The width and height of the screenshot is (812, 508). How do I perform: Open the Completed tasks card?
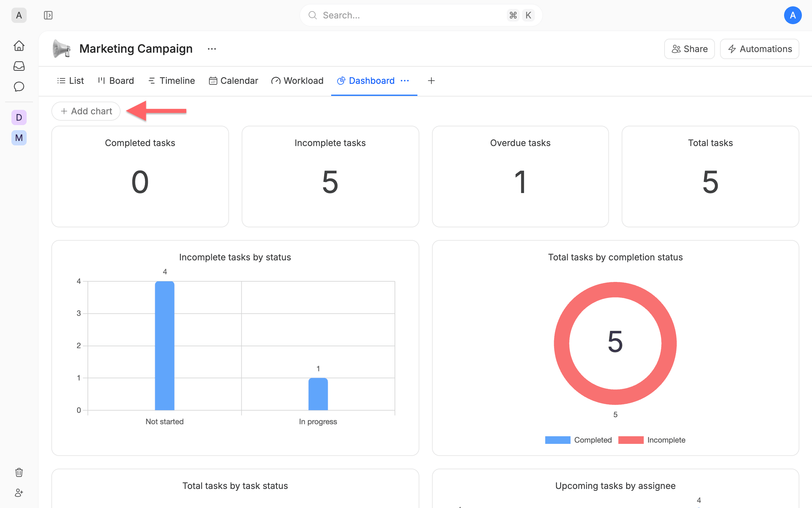click(x=140, y=177)
